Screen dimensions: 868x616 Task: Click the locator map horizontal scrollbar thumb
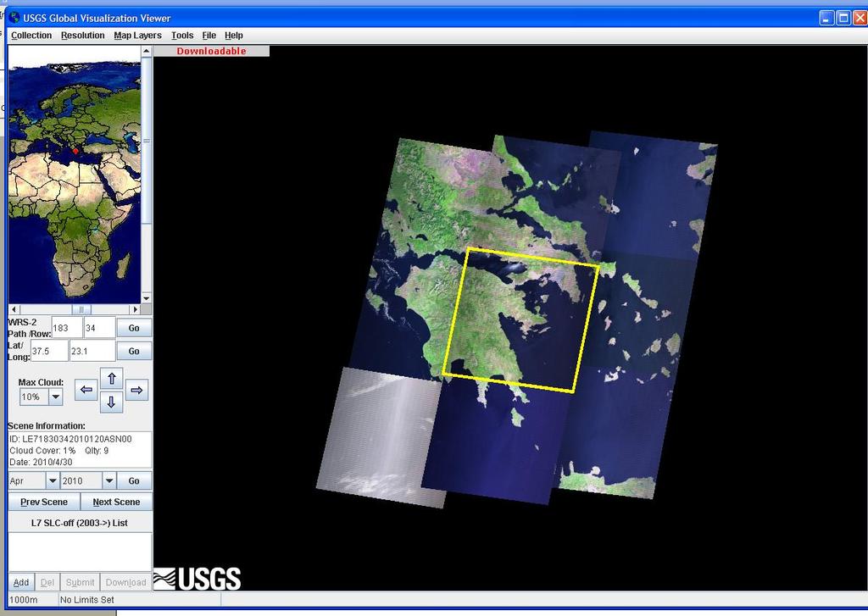pos(81,309)
